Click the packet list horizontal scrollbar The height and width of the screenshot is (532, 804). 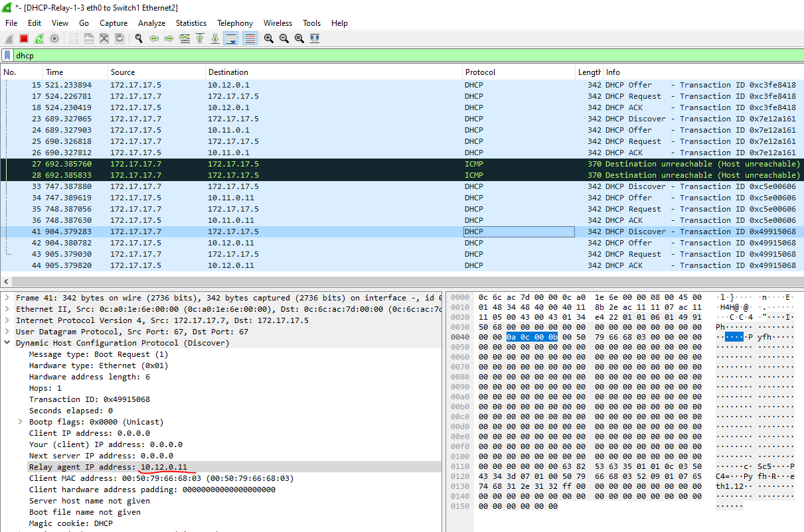398,282
